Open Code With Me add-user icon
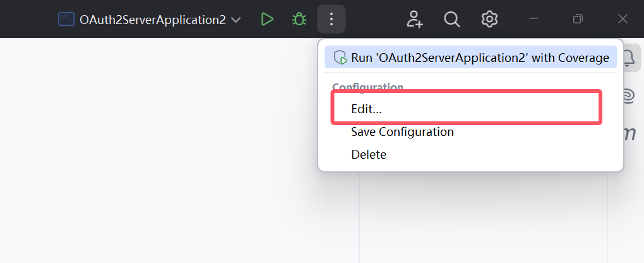644x263 pixels. click(414, 19)
